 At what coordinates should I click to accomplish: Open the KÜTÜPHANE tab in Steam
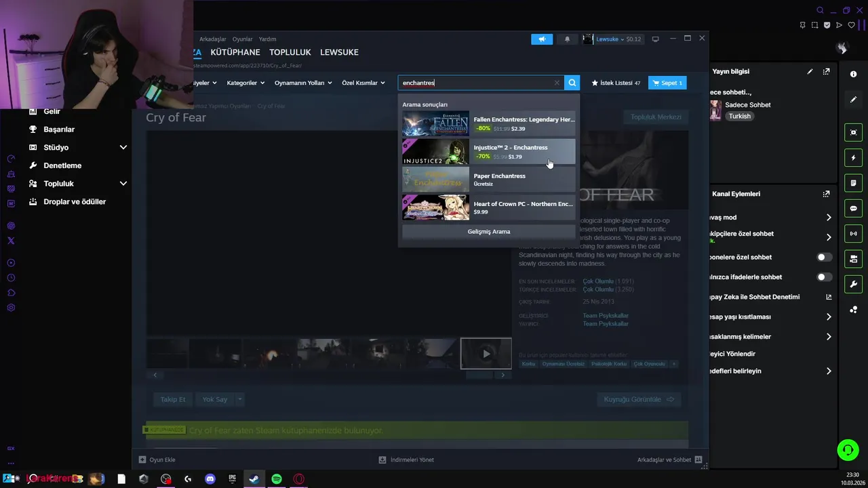[x=235, y=52]
